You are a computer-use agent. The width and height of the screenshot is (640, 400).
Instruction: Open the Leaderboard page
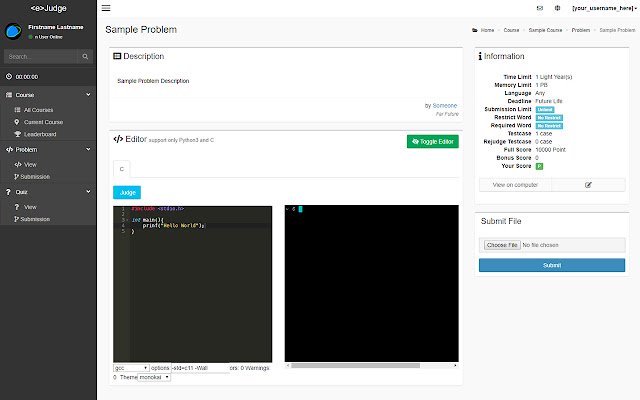40,134
